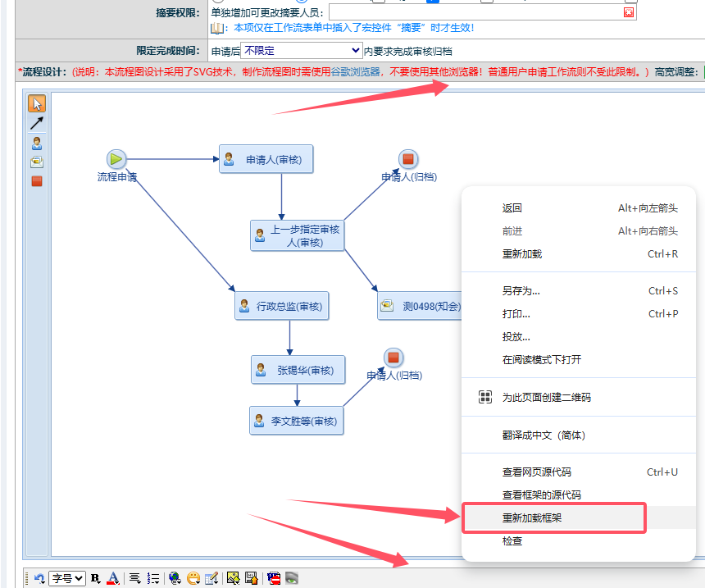The height and width of the screenshot is (588, 705).
Task: Click the undo icon in editor toolbar
Action: coord(39,578)
